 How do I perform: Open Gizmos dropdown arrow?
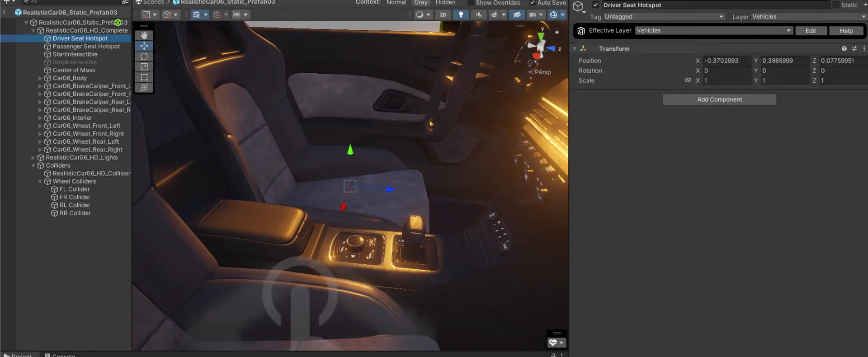[563, 14]
